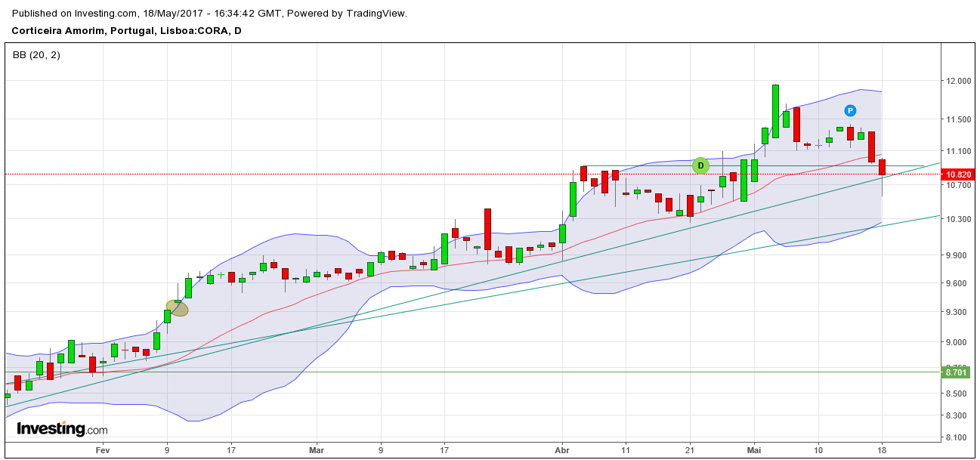Click the 12.000 price axis label
This screenshot has width=980, height=460.
tap(958, 81)
